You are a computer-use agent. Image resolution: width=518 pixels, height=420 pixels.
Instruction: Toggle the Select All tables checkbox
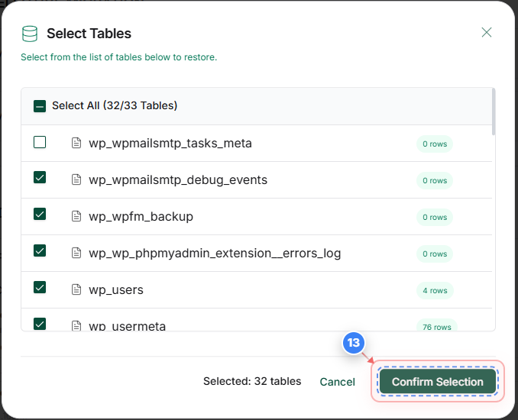[x=40, y=106]
